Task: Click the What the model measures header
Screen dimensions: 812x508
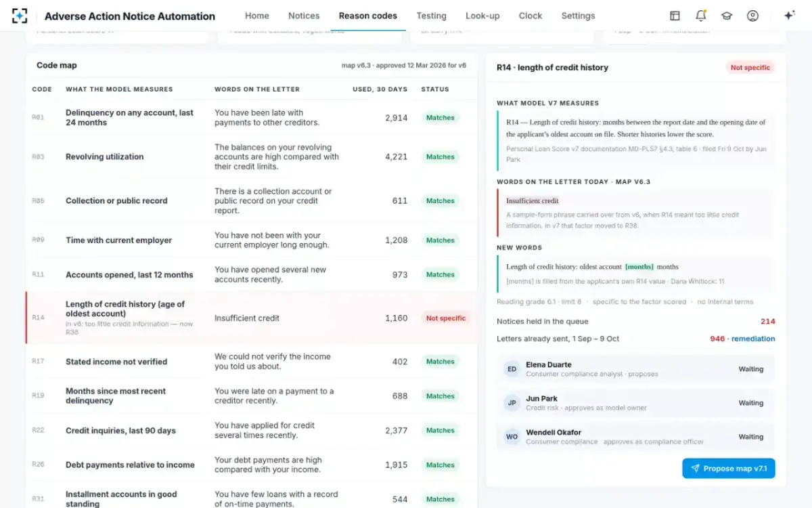Action: pos(119,89)
